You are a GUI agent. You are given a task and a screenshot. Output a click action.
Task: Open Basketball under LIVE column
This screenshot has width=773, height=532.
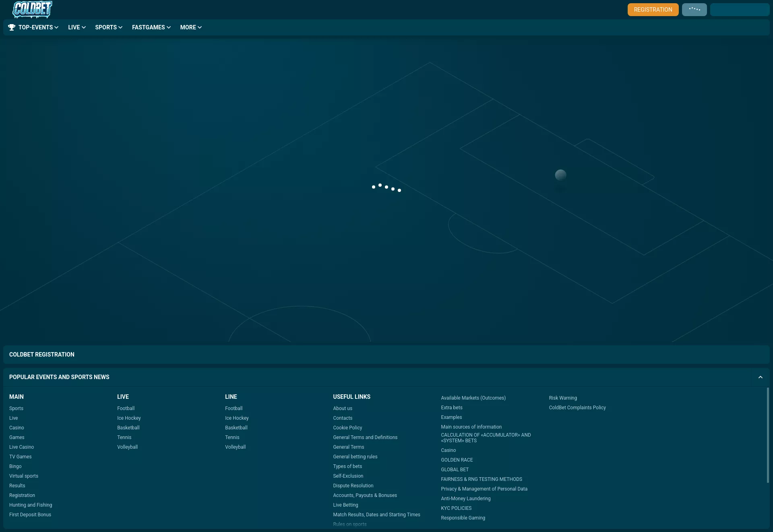[x=128, y=428]
